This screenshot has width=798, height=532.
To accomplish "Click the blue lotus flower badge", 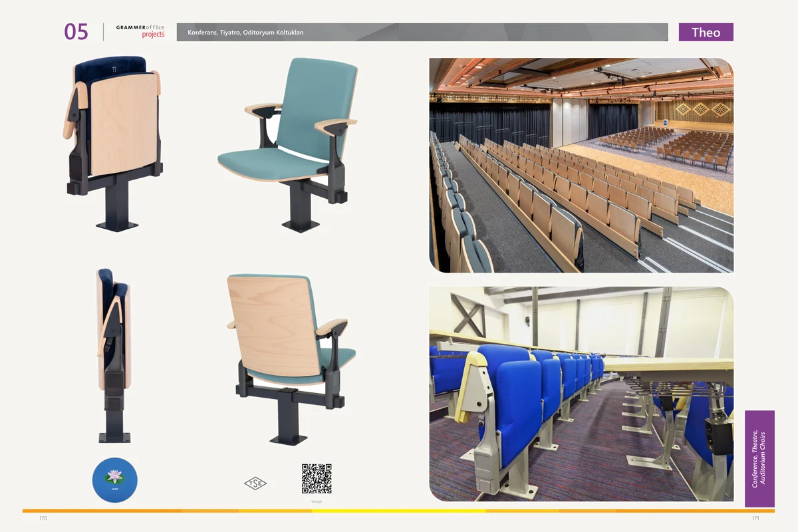I will 114,480.
